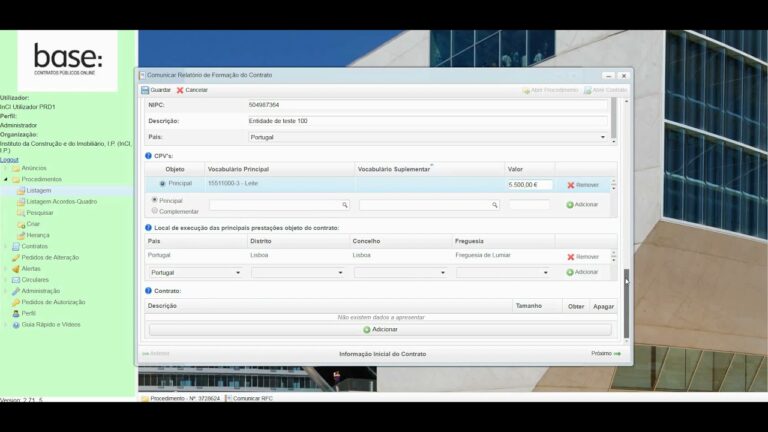Click the CPV's blue help icon
This screenshot has height=432, width=768.
[x=148, y=156]
